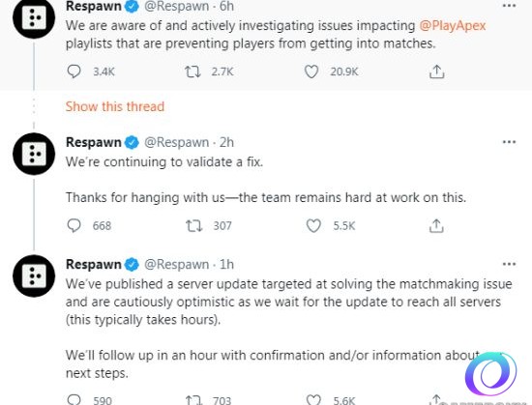Open Respawn avatar on the 2h tweet
Image resolution: width=532 pixels, height=405 pixels.
[34, 154]
